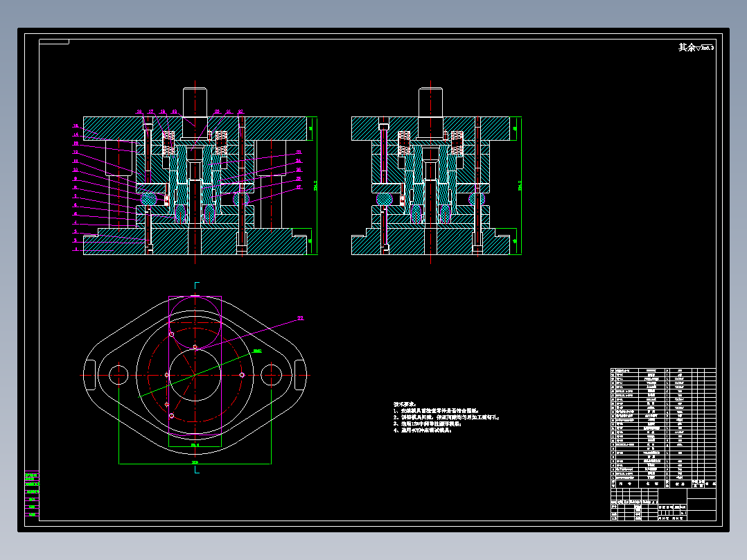Select the right guide hole in plan view

(x=271, y=375)
